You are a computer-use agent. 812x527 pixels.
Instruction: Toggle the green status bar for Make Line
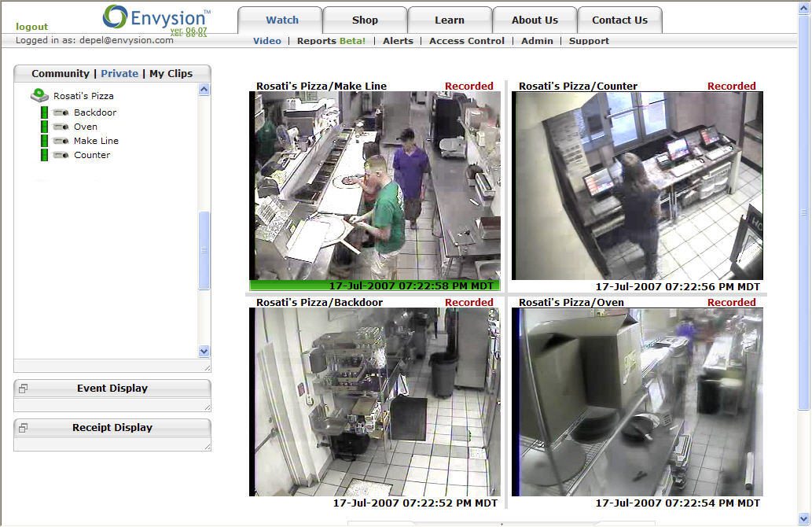[x=45, y=141]
